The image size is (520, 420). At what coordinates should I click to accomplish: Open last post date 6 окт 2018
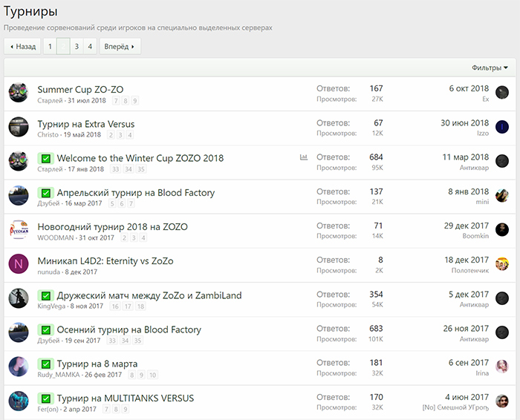click(x=469, y=88)
